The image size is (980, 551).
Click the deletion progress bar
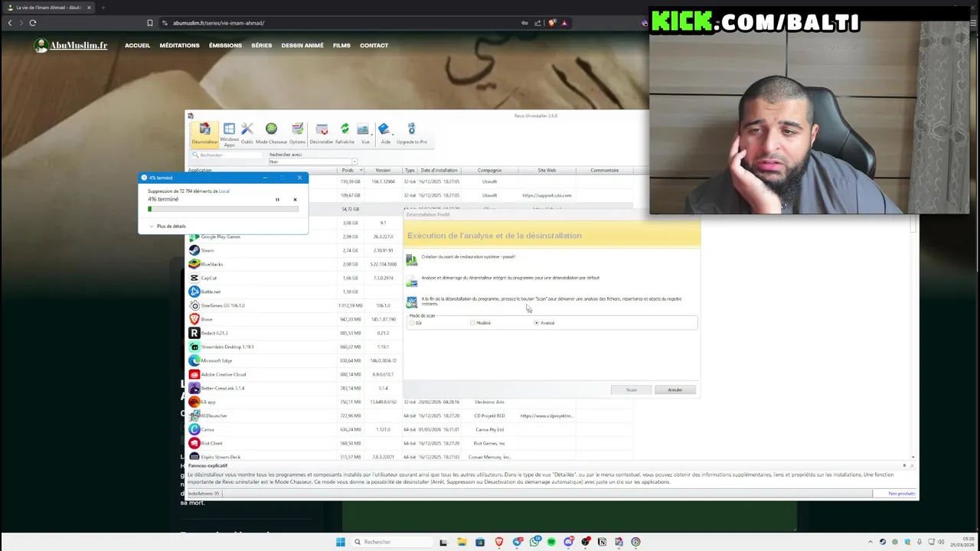224,208
